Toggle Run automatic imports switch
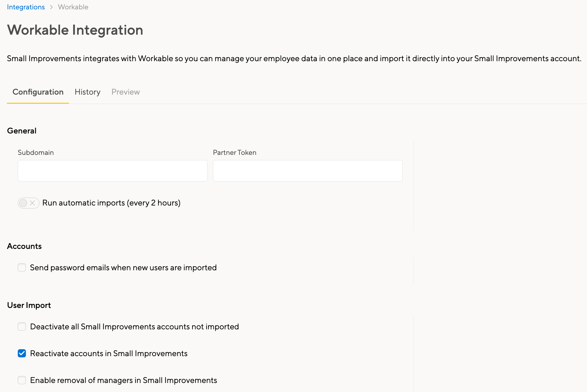The height and width of the screenshot is (392, 587). (28, 203)
